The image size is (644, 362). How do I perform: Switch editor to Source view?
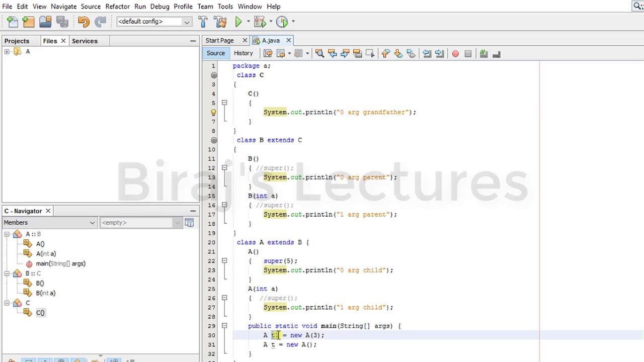pyautogui.click(x=215, y=53)
